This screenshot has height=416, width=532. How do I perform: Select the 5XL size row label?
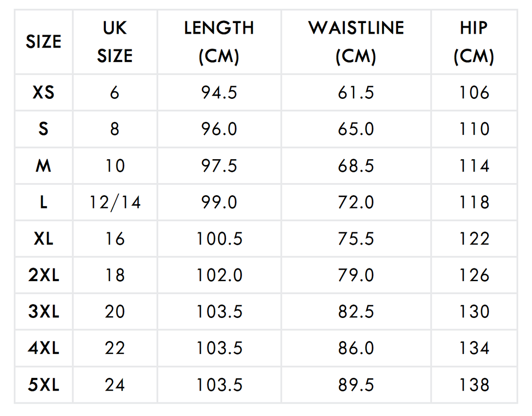click(x=43, y=385)
